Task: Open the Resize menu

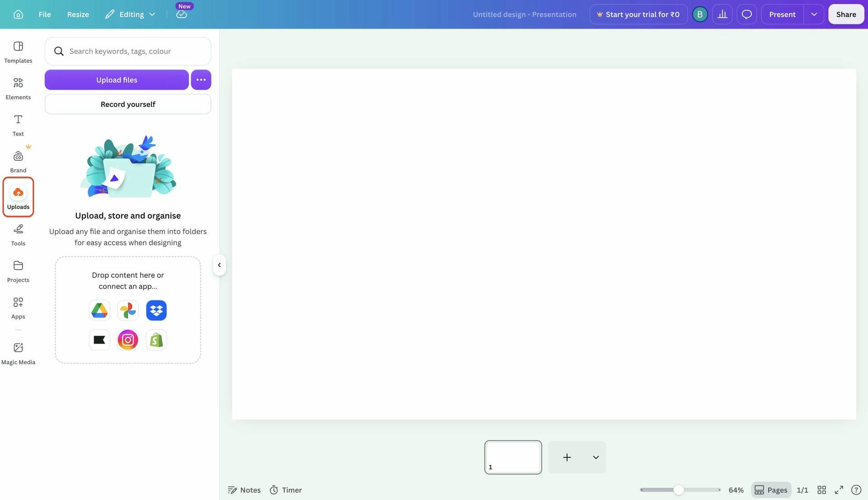Action: point(78,14)
